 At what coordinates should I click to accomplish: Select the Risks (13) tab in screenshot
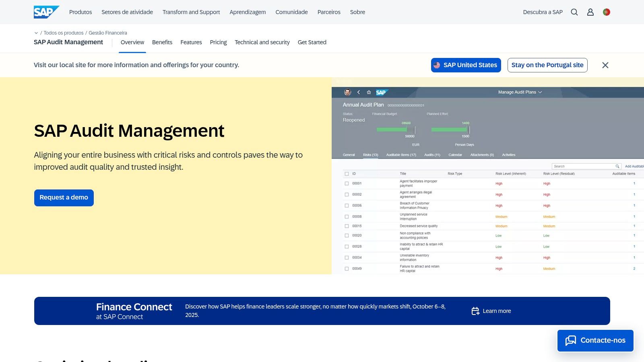click(370, 155)
